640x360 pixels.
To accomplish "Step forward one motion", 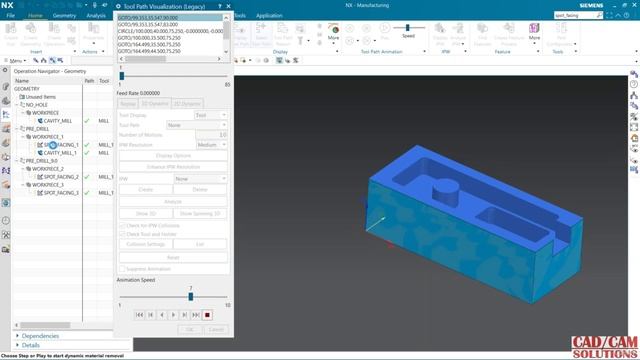I will click(184, 315).
